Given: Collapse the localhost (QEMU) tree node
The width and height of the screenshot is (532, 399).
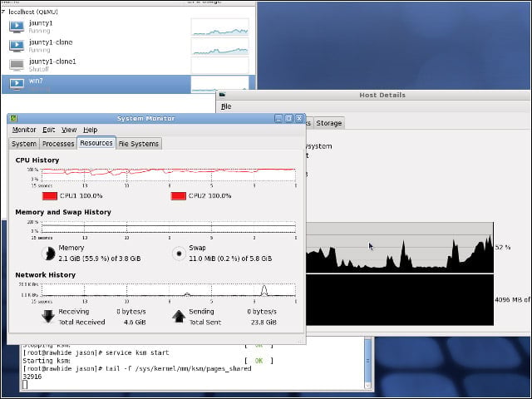Looking at the screenshot, I should point(3,12).
